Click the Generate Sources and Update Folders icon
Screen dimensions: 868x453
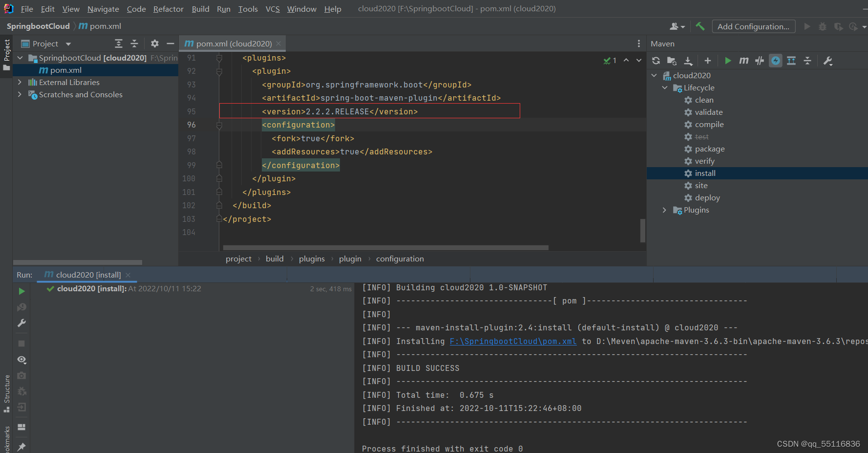[672, 61]
